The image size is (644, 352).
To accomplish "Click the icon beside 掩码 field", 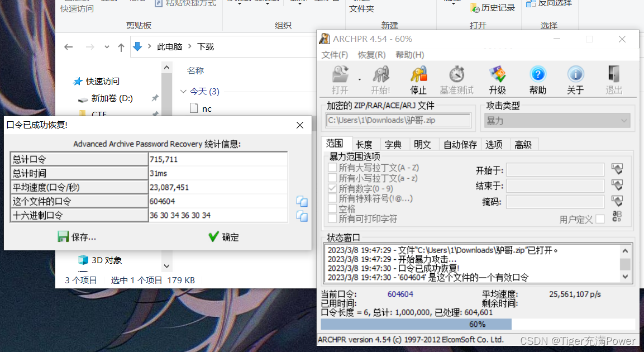I will click(617, 201).
